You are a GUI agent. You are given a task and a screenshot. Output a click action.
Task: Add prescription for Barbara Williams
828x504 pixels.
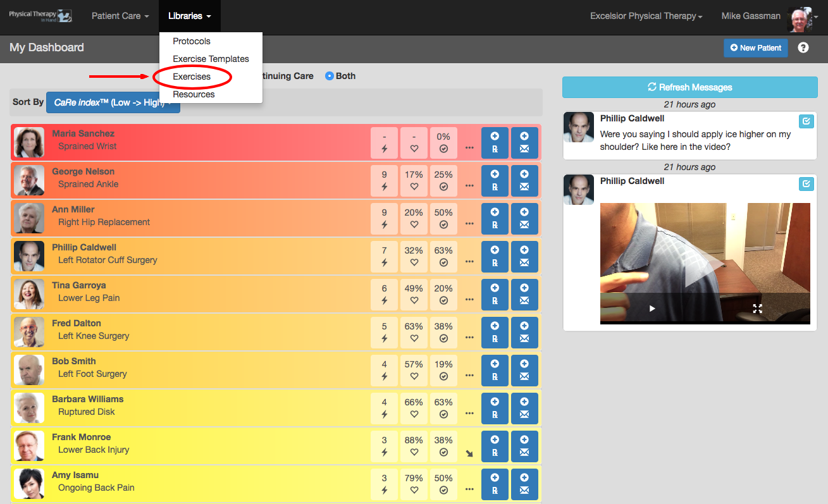pyautogui.click(x=495, y=408)
